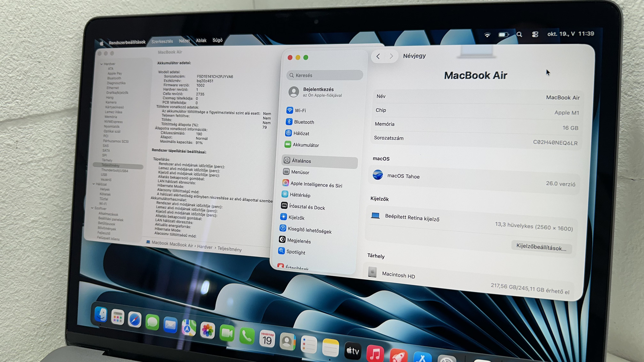The image size is (644, 362).
Task: Open the Ablak menu
Action: coord(201,41)
